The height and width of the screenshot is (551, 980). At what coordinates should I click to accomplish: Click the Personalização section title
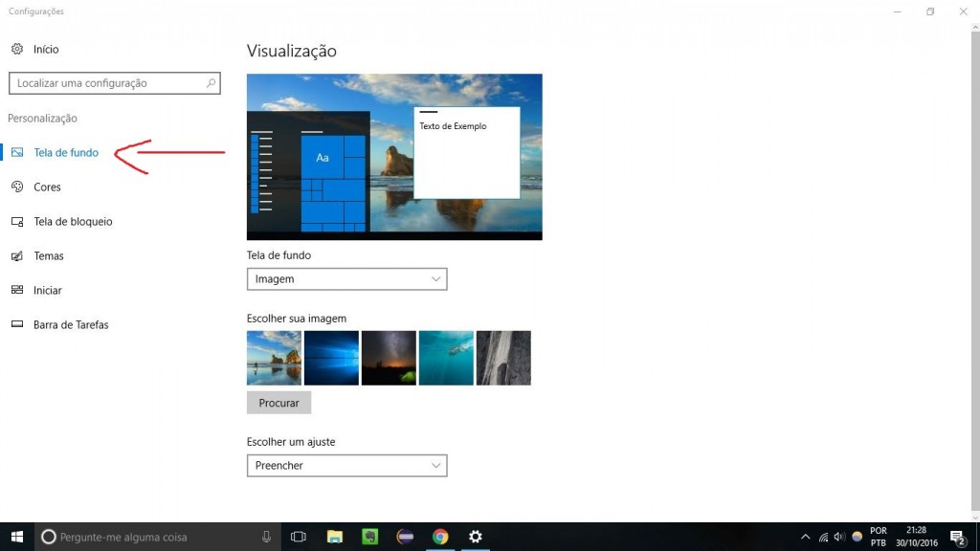42,118
